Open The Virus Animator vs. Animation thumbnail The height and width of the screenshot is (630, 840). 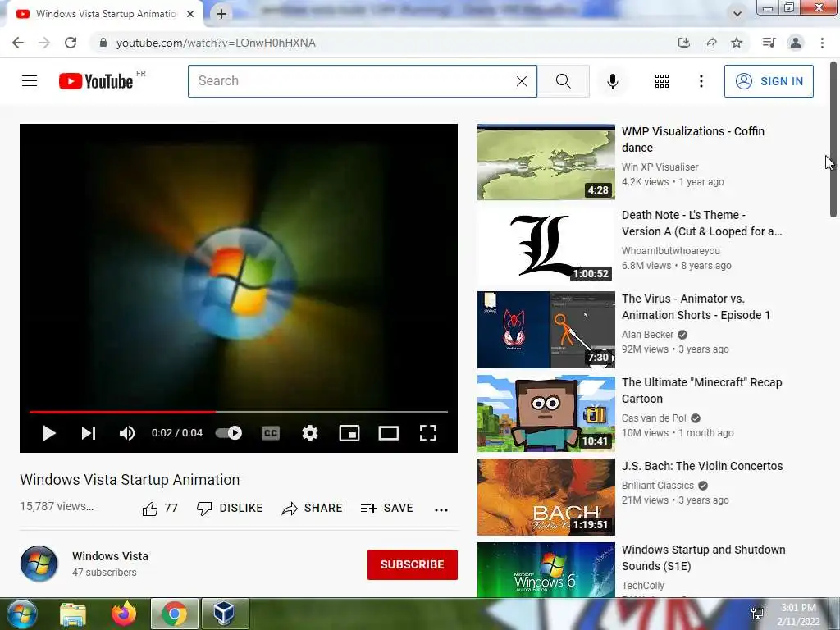point(546,330)
